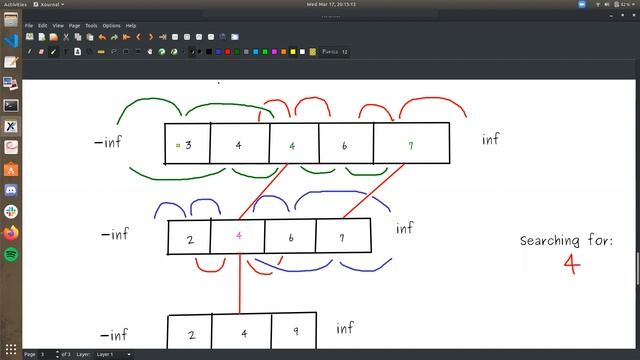
Task: Click the Open file toolbar icon
Action: (53, 37)
